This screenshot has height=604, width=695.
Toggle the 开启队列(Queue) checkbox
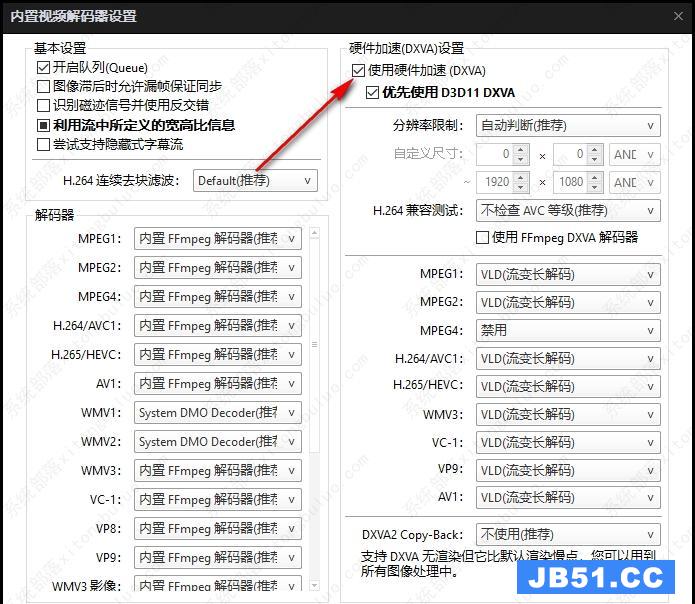43,67
